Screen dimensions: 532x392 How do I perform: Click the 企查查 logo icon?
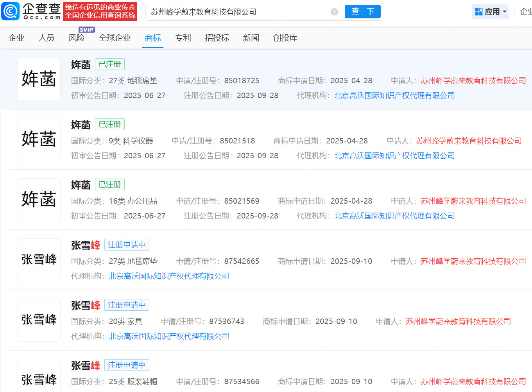[x=10, y=11]
